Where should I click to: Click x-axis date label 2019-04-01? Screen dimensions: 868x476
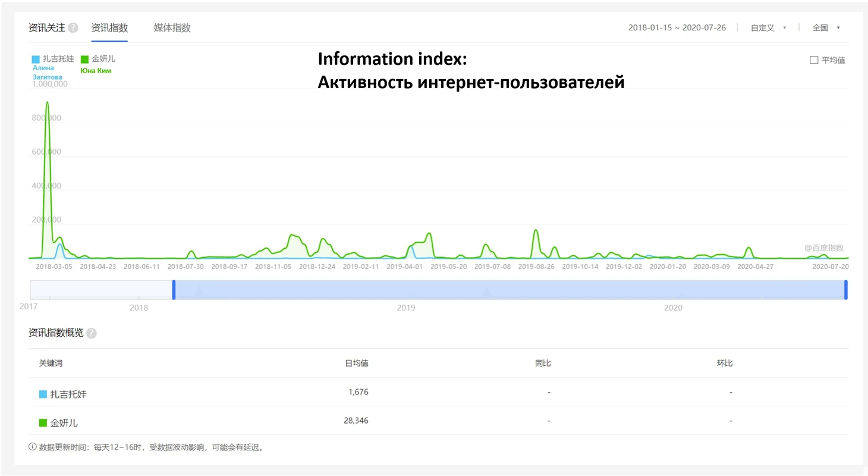coord(405,267)
